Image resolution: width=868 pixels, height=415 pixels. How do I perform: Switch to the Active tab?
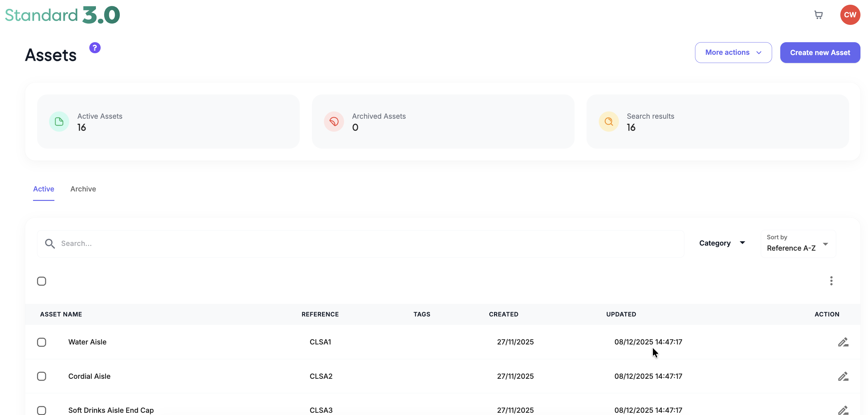coord(43,189)
